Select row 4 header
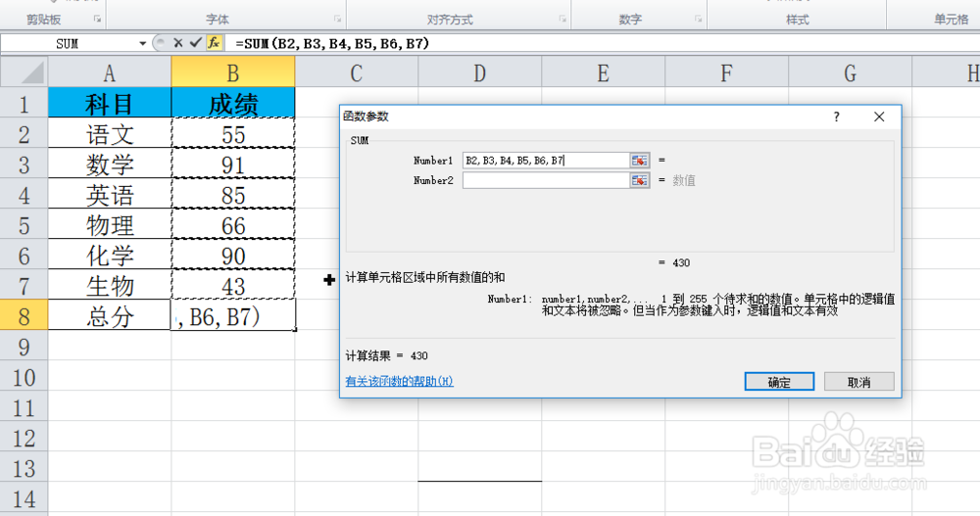Screen dimensions: 980x516 click(24, 195)
